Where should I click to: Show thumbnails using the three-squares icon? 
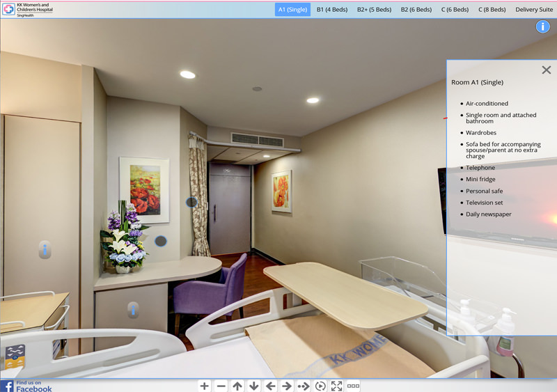353,386
